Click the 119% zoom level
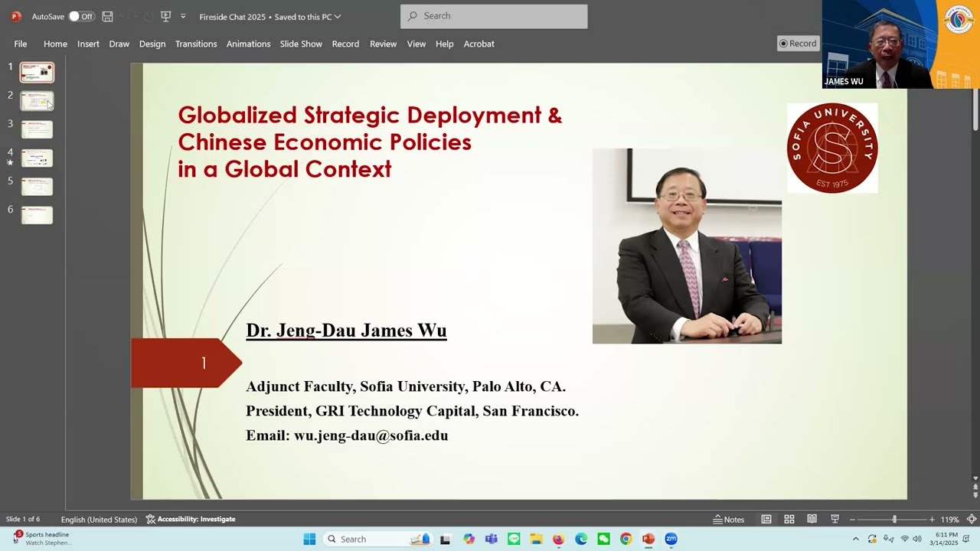Image resolution: width=980 pixels, height=551 pixels. point(950,519)
